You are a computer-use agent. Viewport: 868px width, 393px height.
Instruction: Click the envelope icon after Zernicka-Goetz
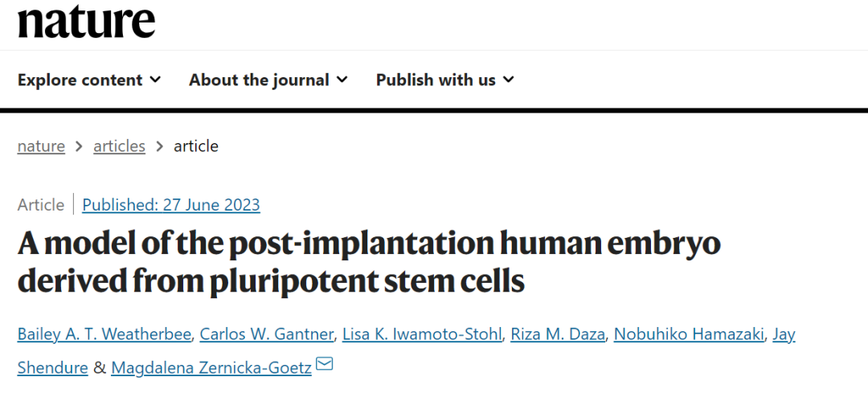point(325,366)
